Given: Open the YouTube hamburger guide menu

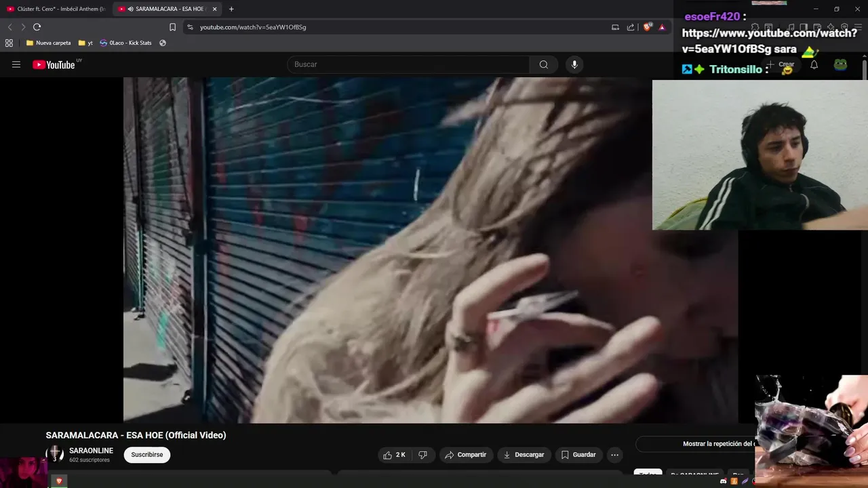Looking at the screenshot, I should (16, 64).
